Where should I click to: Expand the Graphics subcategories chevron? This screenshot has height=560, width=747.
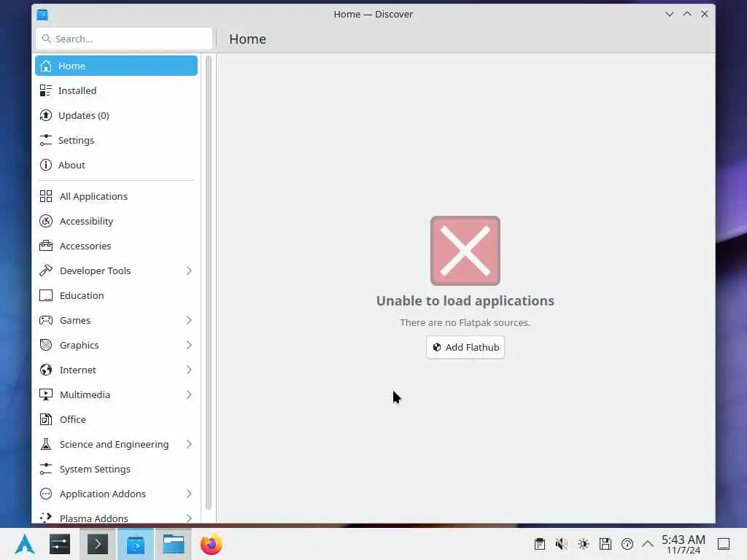point(189,345)
